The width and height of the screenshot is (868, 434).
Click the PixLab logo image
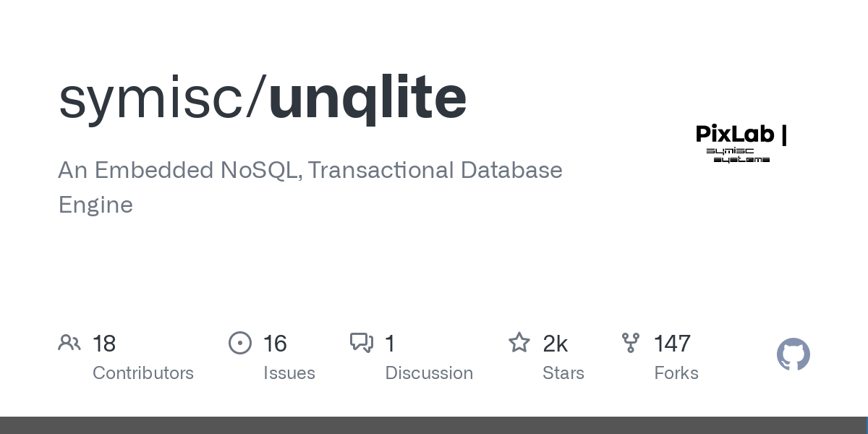pos(741,143)
